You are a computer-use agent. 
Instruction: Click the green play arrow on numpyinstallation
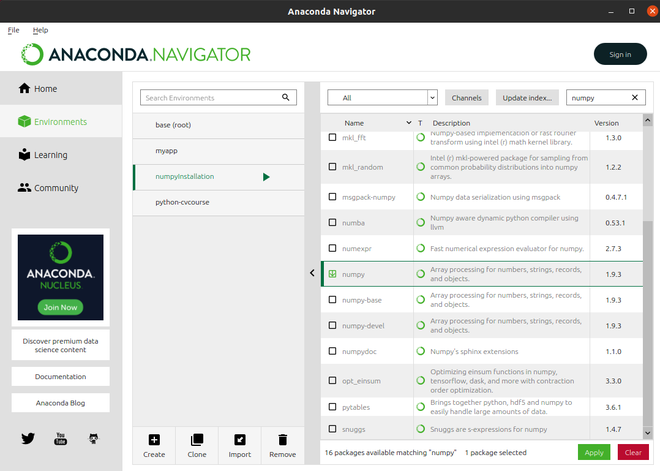click(x=266, y=177)
